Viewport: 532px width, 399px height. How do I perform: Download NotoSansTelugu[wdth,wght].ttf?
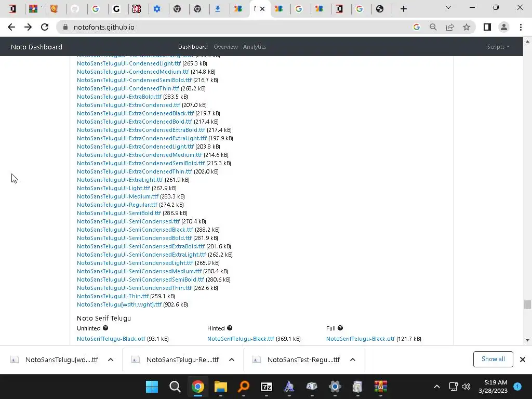point(119,304)
